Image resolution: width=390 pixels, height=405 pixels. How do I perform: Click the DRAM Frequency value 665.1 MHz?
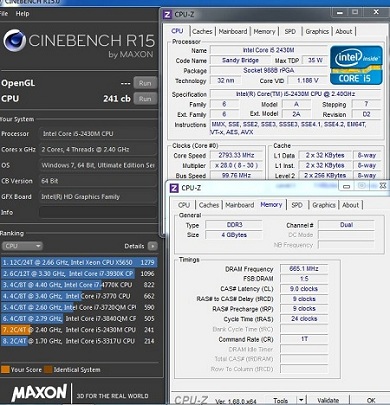pyautogui.click(x=304, y=269)
